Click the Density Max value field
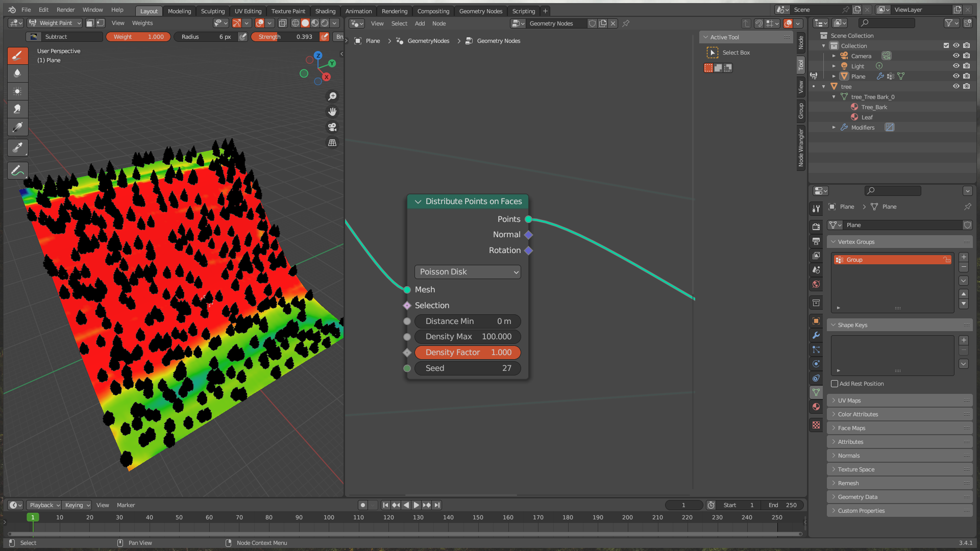Screen dimensions: 980x551 468,337
